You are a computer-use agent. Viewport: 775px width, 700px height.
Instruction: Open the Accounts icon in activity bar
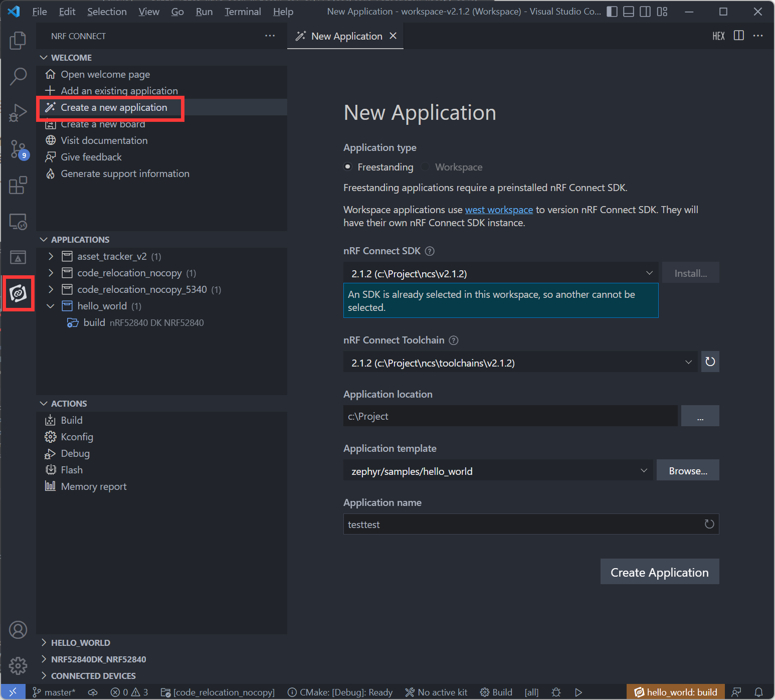click(18, 630)
